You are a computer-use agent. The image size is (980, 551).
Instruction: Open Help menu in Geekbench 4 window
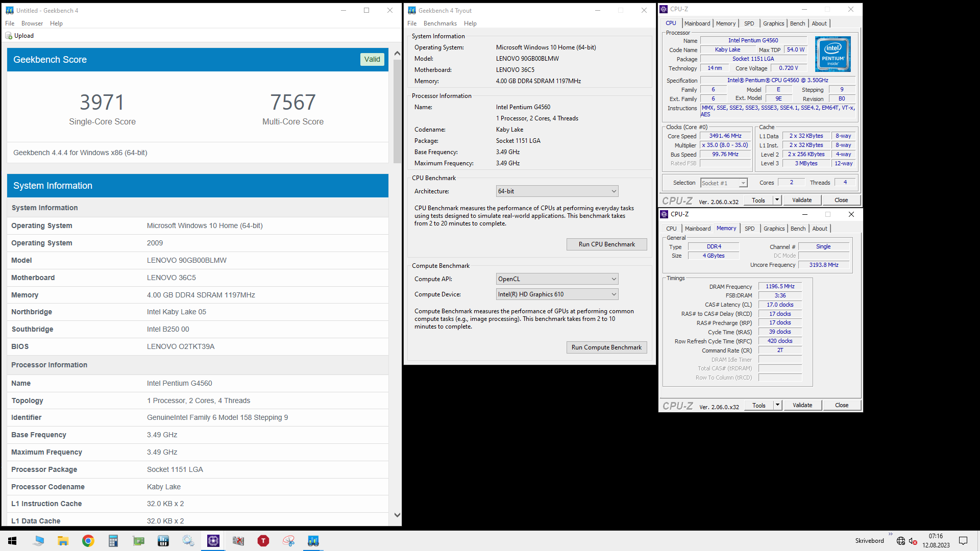tap(56, 23)
